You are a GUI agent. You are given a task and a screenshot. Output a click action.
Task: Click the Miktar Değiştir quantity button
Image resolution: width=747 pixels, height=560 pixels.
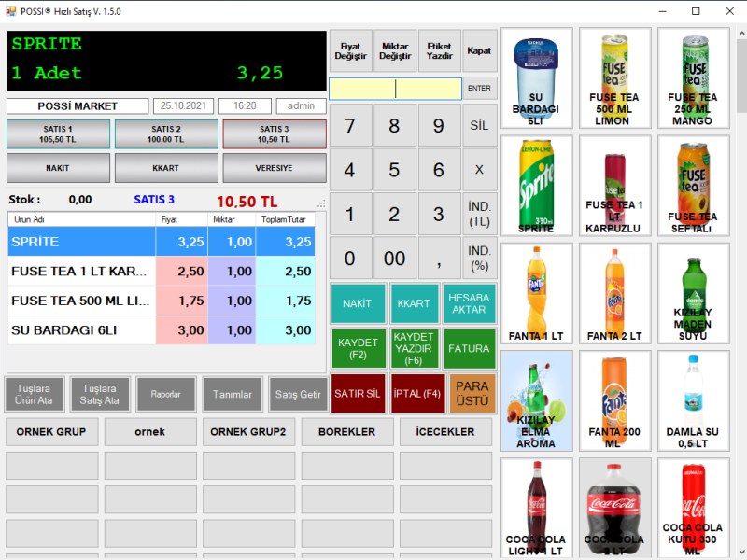coord(395,51)
